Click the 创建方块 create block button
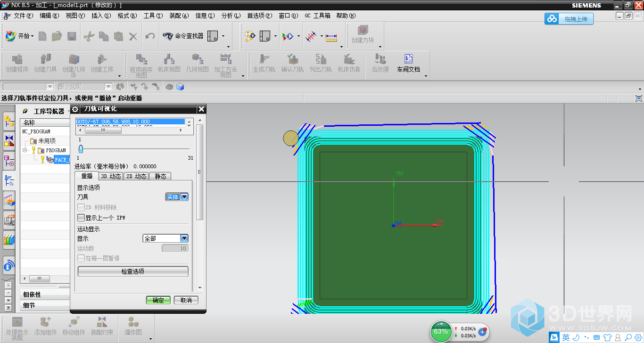The image size is (644, 343). (363, 35)
